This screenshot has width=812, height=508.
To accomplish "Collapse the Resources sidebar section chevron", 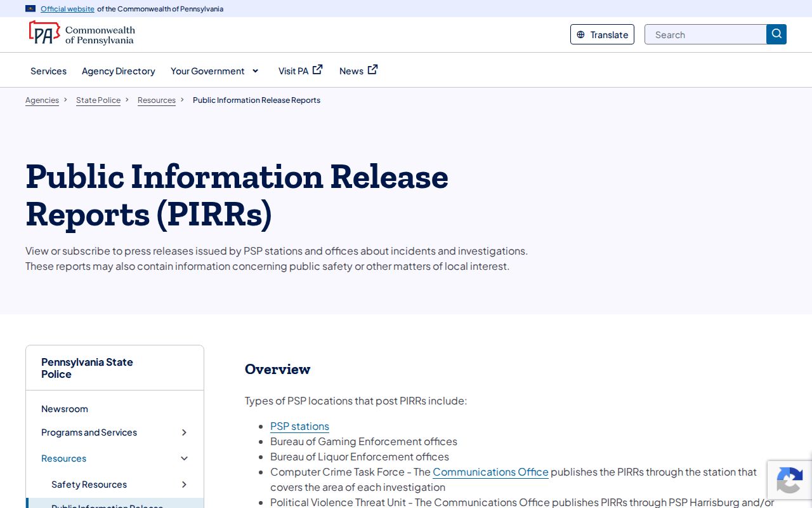I will 184,458.
